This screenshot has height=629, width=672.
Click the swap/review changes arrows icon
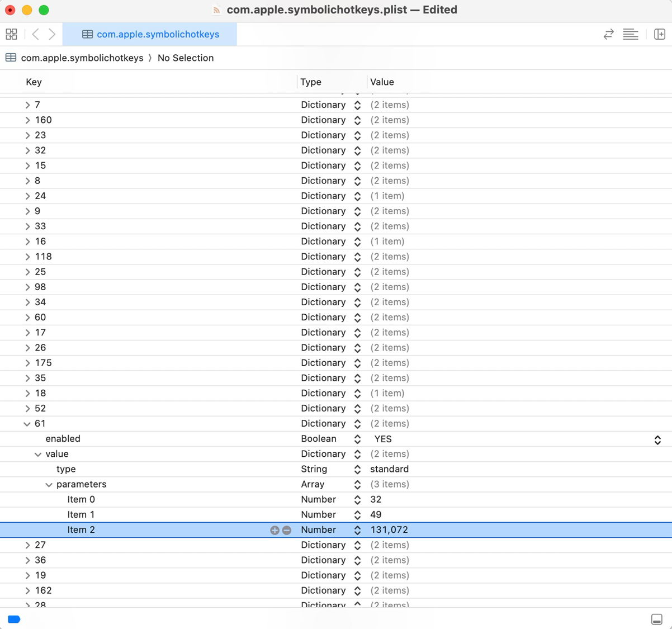(609, 34)
